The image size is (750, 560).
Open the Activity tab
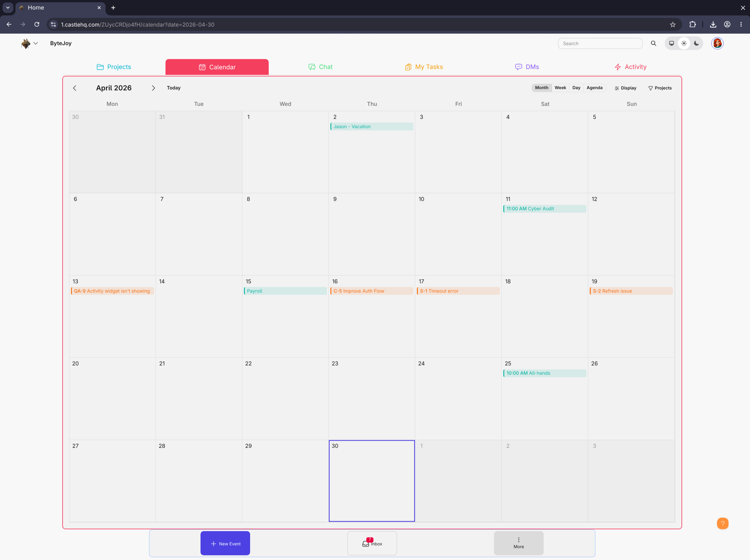(630, 67)
